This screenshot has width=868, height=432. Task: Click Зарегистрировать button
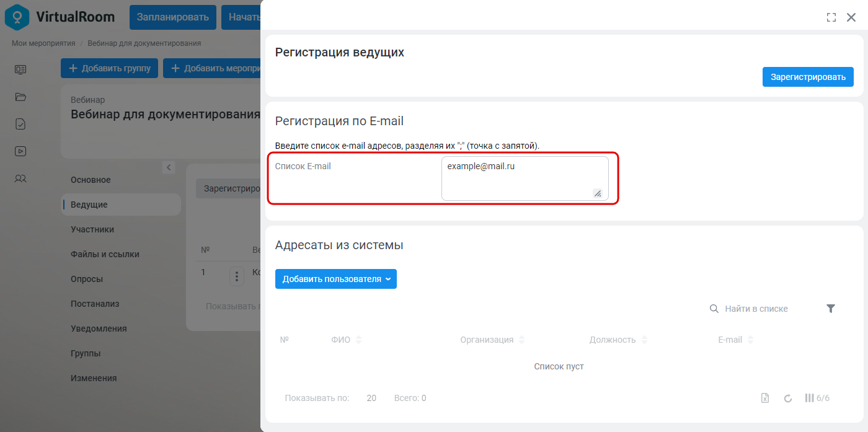(808, 77)
